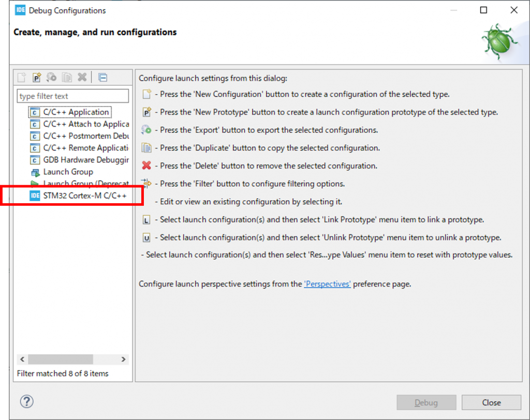The height and width of the screenshot is (420, 530).
Task: Click New Configuration icon in instructions list
Action: [x=146, y=94]
